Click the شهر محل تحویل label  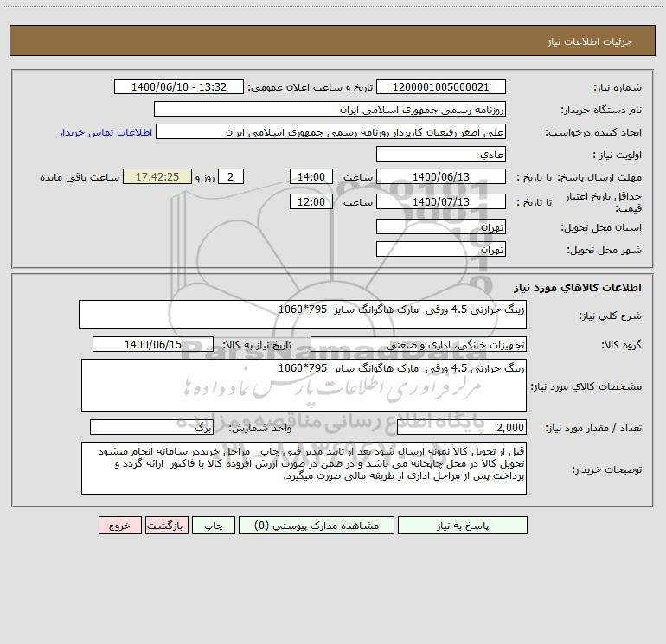click(x=605, y=250)
